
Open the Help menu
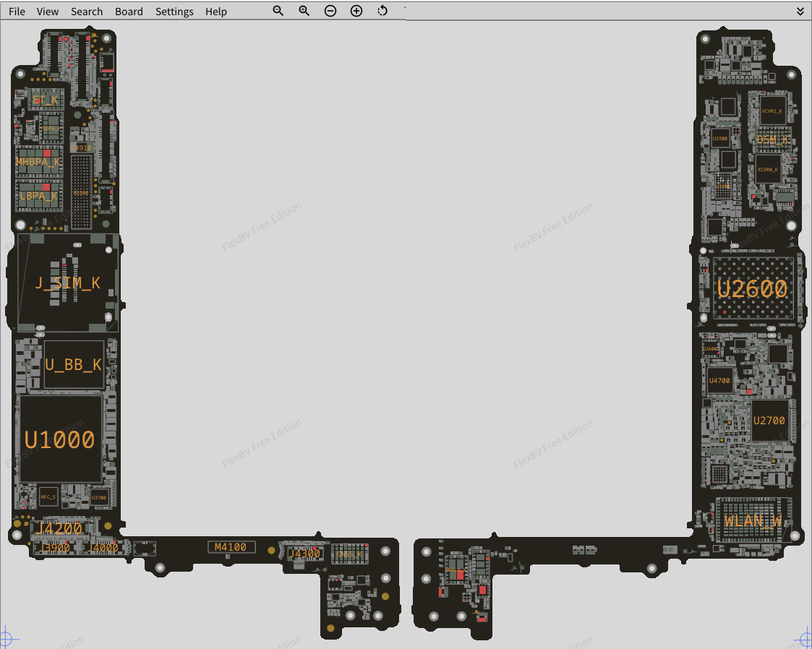(215, 12)
